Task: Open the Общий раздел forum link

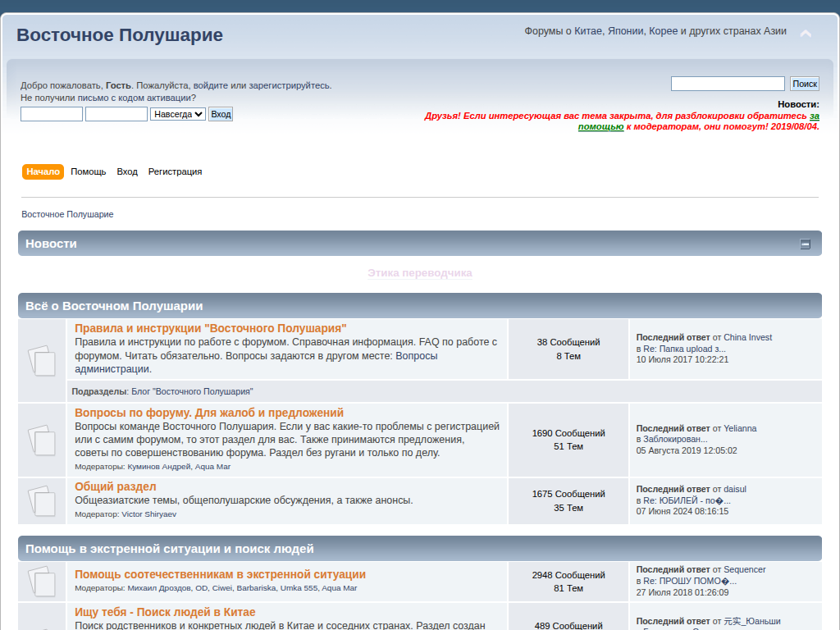Action: pyautogui.click(x=115, y=486)
